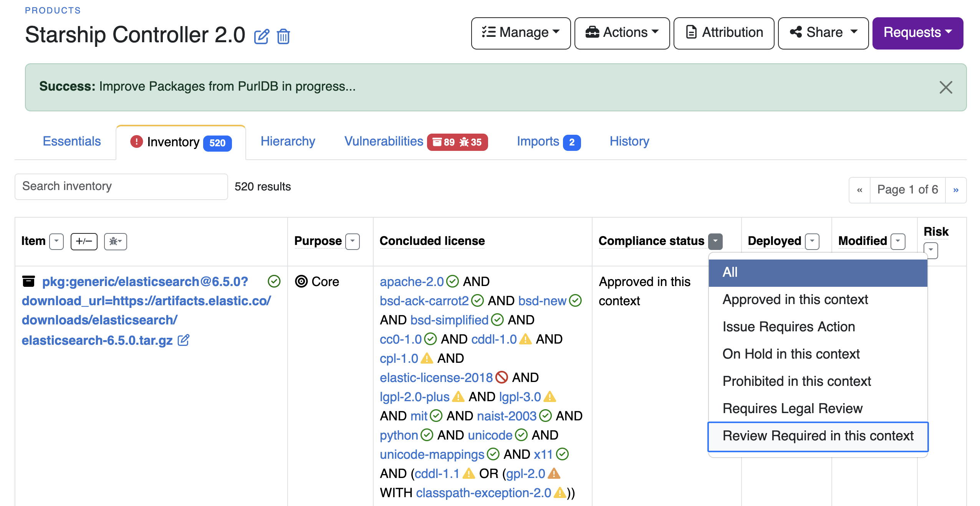Click the warning icon after cpl-1.0
This screenshot has height=506, width=980.
(427, 358)
